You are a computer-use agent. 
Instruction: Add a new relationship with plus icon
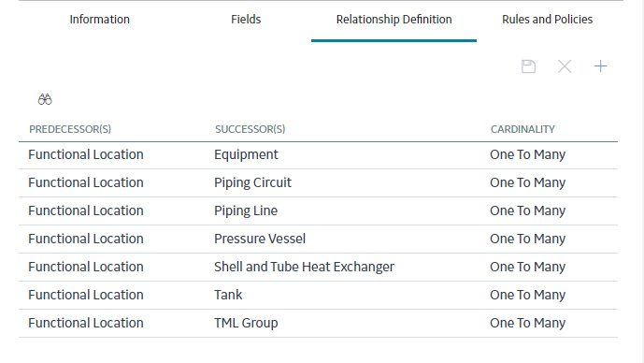tap(600, 66)
